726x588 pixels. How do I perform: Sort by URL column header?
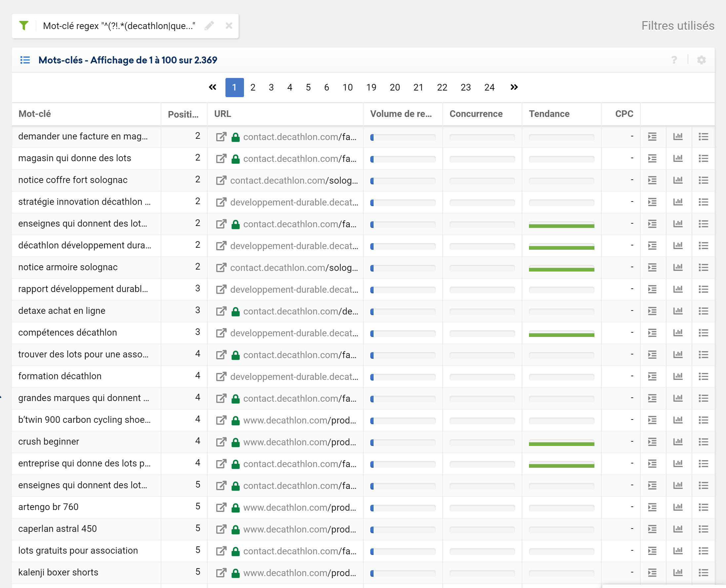tap(222, 114)
